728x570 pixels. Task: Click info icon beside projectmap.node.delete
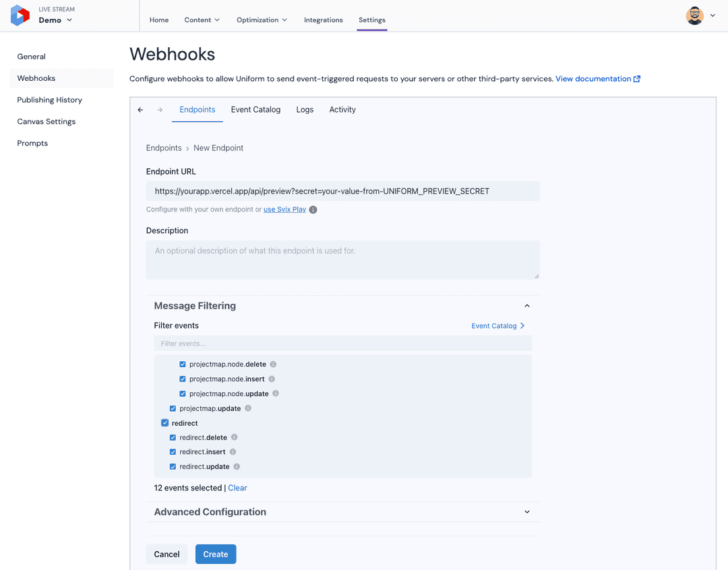[273, 365]
